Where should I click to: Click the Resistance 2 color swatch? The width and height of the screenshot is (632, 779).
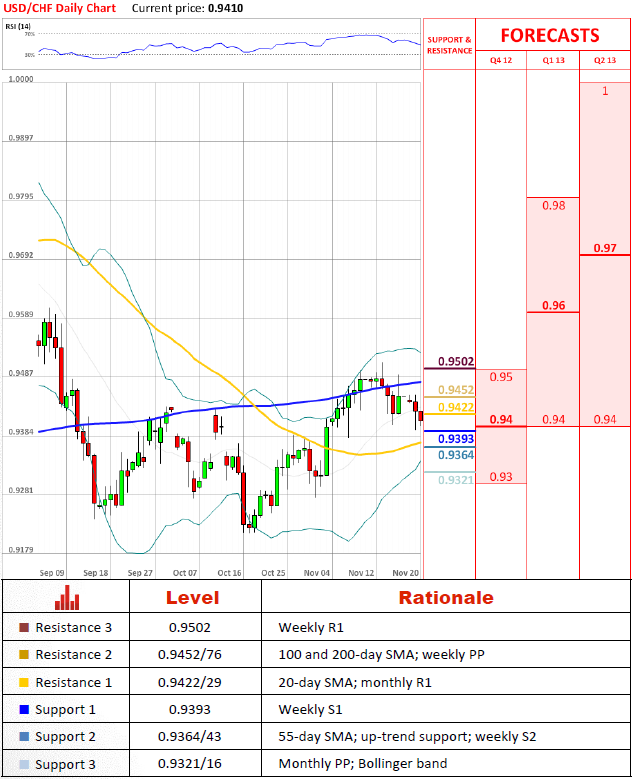click(x=24, y=656)
